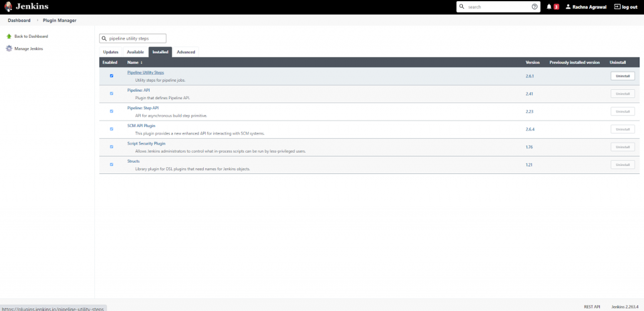Sort plugins by the Name column header

pyautogui.click(x=135, y=63)
